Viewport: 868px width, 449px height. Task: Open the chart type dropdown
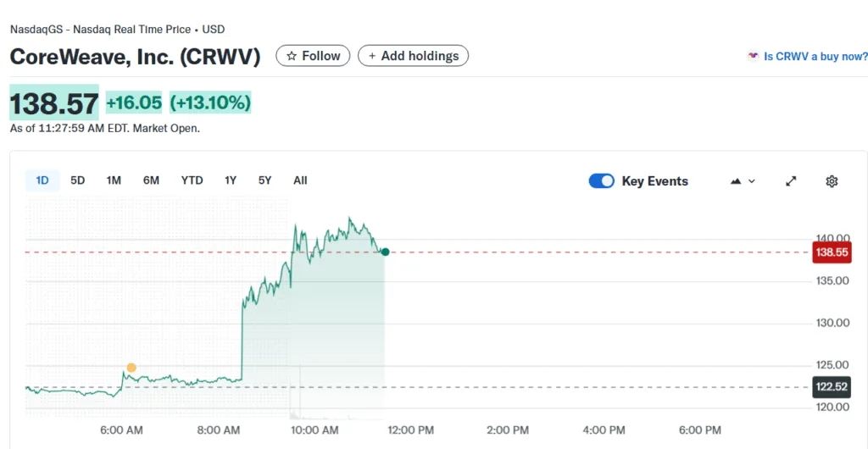click(x=743, y=181)
